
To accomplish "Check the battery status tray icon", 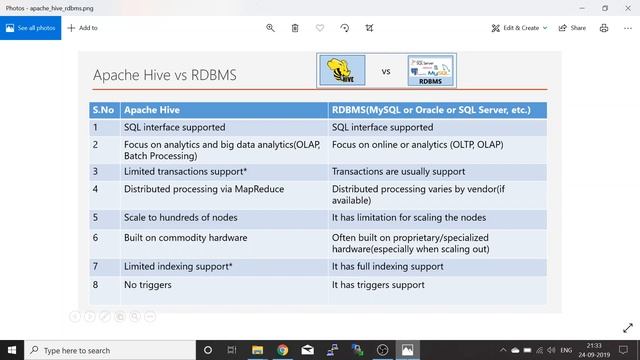I will point(527,350).
